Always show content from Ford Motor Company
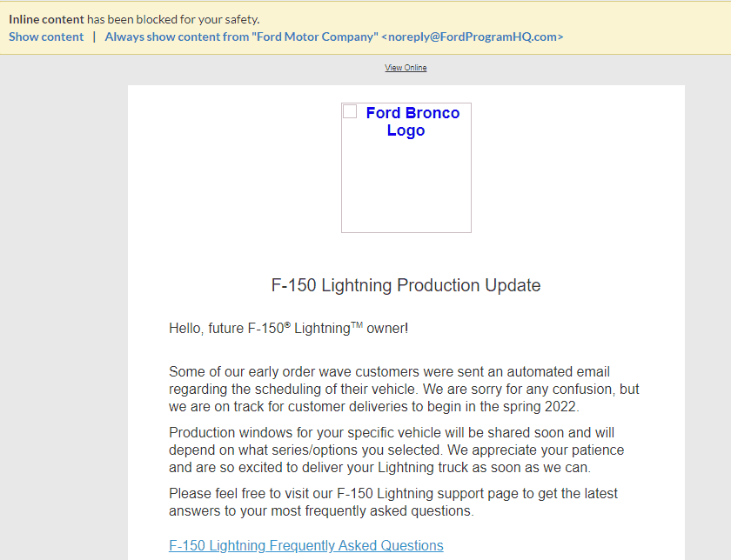 [x=241, y=37]
